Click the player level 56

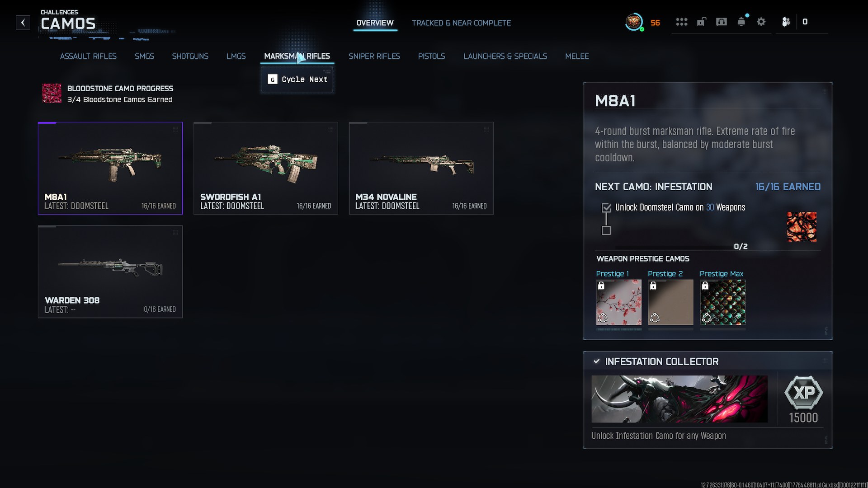(655, 23)
